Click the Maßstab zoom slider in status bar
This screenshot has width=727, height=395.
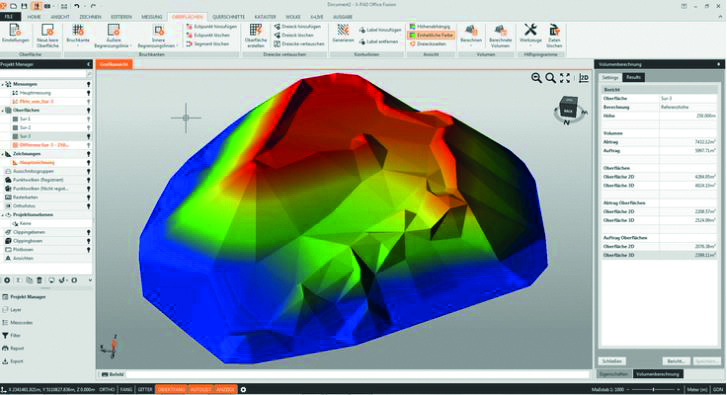click(x=655, y=389)
